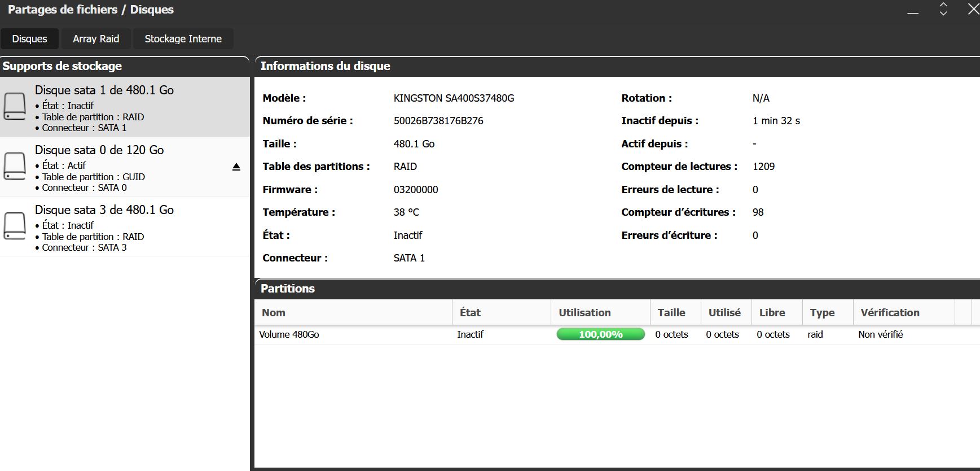Open the Stockage Interne tab

pos(183,39)
